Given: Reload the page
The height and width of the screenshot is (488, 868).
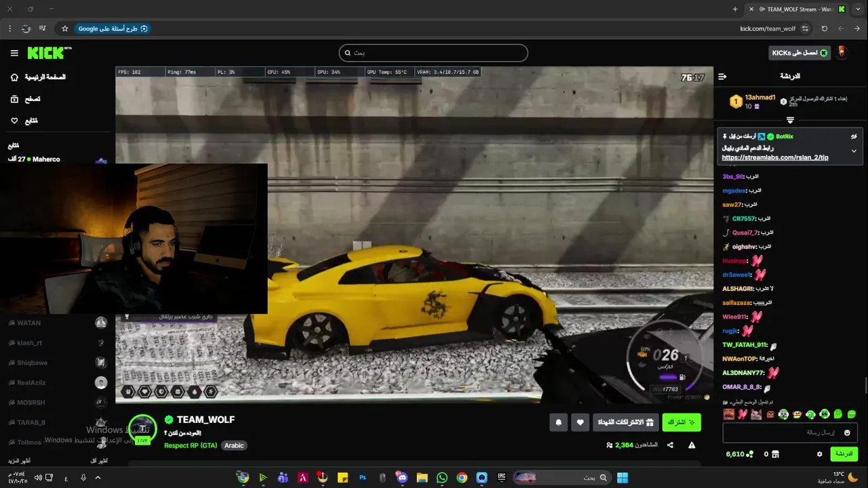Looking at the screenshot, I should pyautogui.click(x=824, y=28).
